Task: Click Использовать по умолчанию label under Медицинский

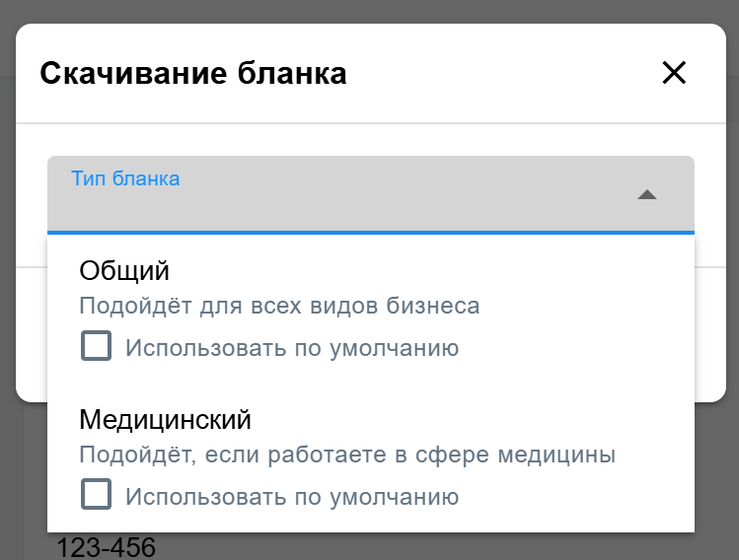Action: (x=292, y=497)
